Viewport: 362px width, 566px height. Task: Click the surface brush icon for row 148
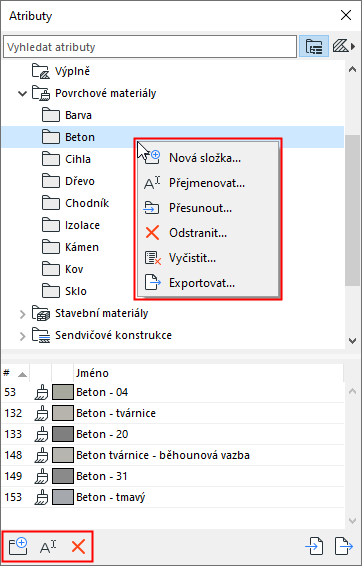click(41, 456)
